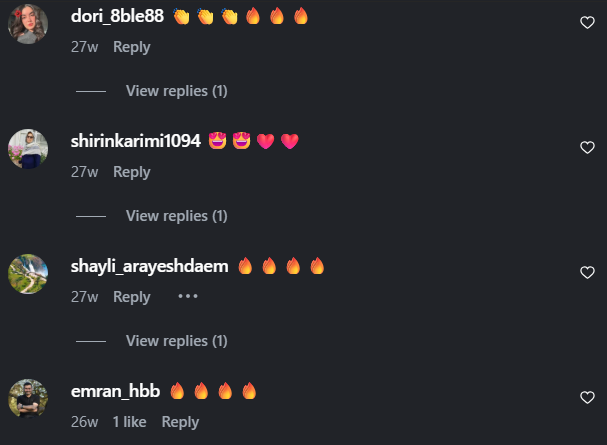The height and width of the screenshot is (445, 607).
Task: Open the shirinkarimi1094 username link
Action: tap(136, 141)
